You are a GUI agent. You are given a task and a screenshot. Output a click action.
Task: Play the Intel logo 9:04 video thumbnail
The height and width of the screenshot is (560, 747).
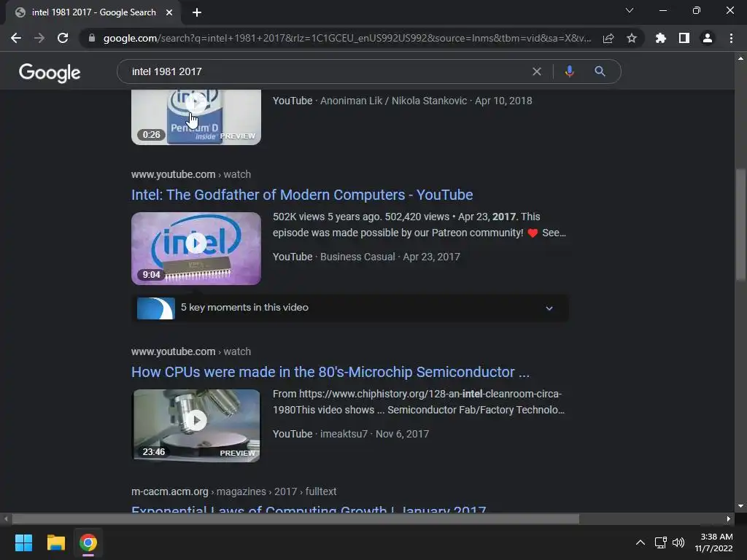pos(196,249)
